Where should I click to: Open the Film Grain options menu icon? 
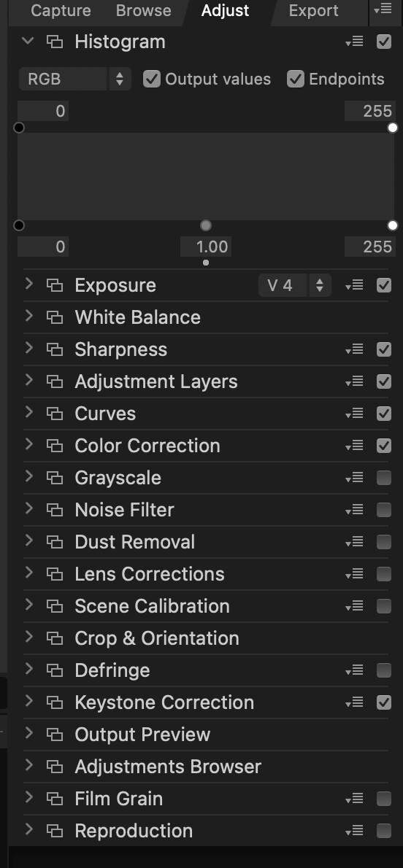(354, 799)
